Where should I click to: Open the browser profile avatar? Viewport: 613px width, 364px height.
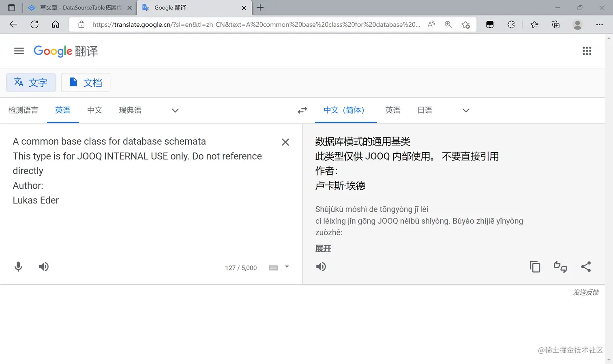pos(577,24)
